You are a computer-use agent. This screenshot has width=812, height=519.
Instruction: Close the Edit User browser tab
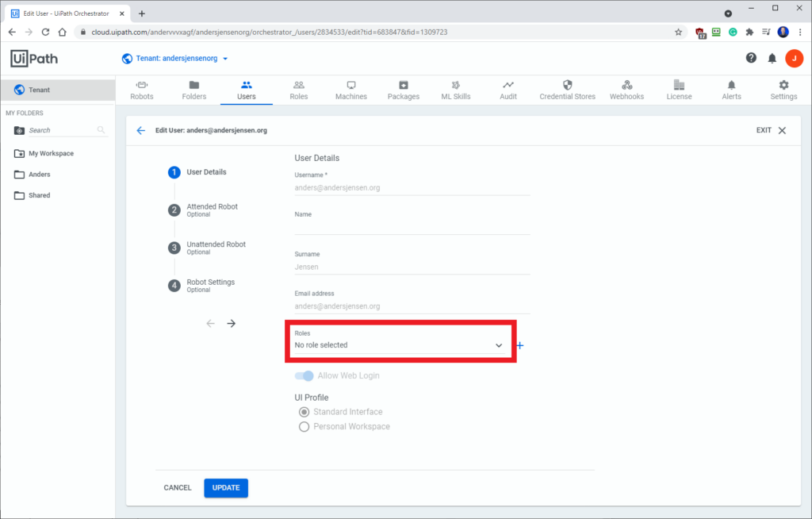122,13
